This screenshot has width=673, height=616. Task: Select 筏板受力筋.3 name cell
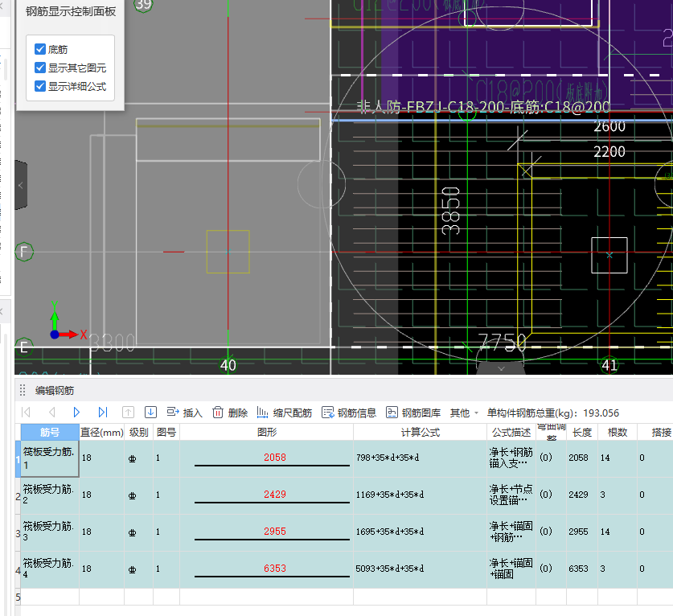pyautogui.click(x=50, y=532)
